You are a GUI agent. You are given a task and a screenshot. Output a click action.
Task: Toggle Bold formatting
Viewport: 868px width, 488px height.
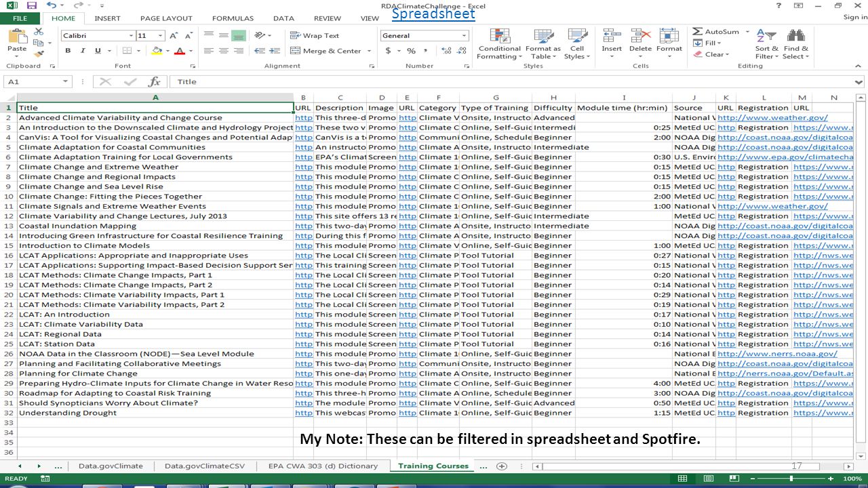[x=68, y=51]
